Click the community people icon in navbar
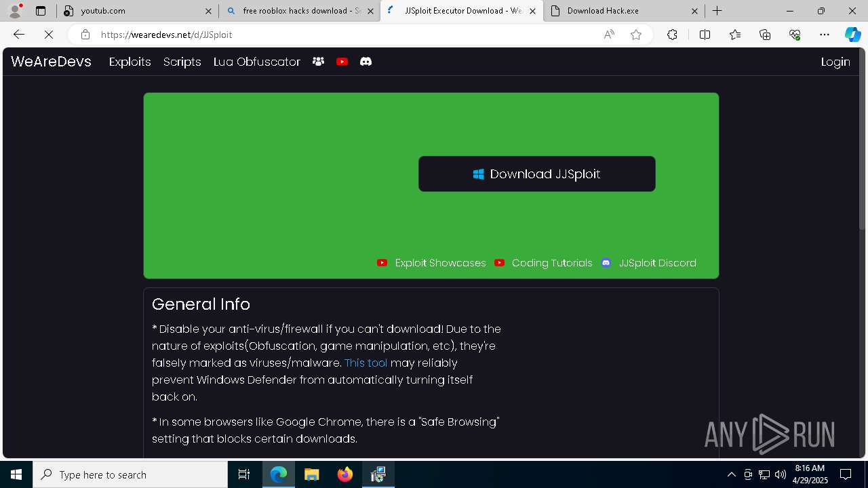Viewport: 868px width, 488px height. click(x=318, y=62)
